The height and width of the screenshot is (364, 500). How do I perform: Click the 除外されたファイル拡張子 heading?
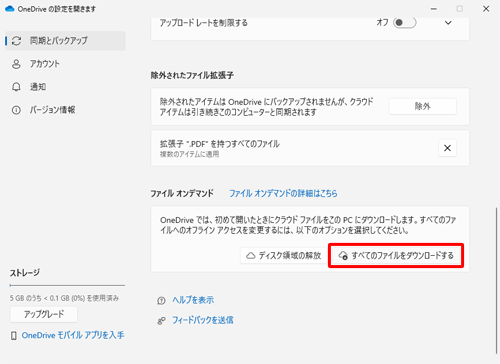pos(192,75)
